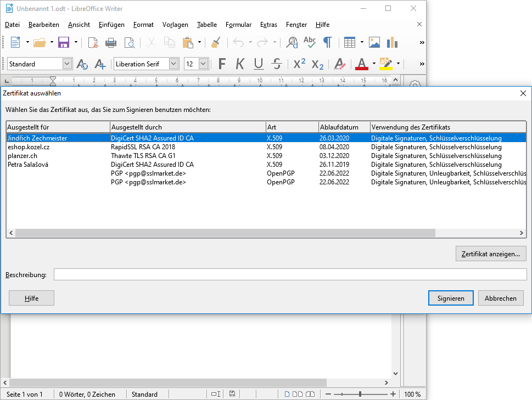This screenshot has width=532, height=400.
Task: Expand Liberation Serif font dropdown
Action: [x=173, y=64]
